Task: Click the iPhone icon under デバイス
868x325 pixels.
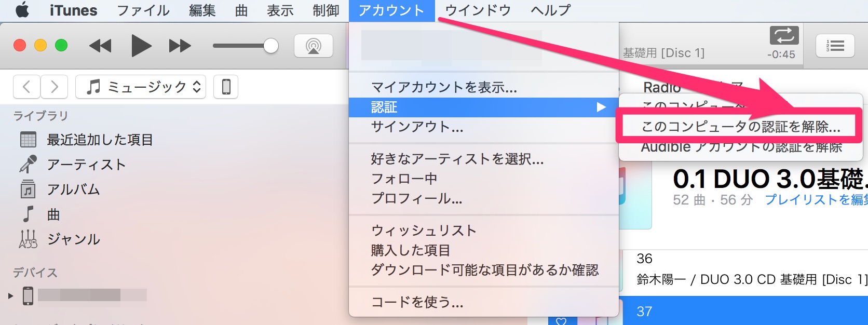Action: (x=28, y=295)
